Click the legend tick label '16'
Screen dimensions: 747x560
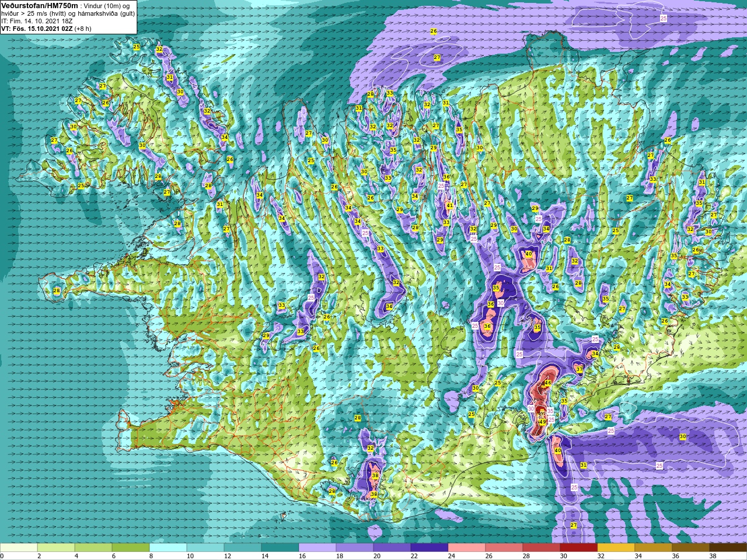point(302,556)
